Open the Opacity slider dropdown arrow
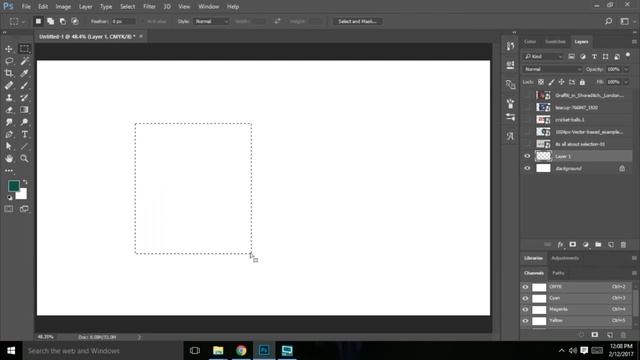 [x=627, y=69]
